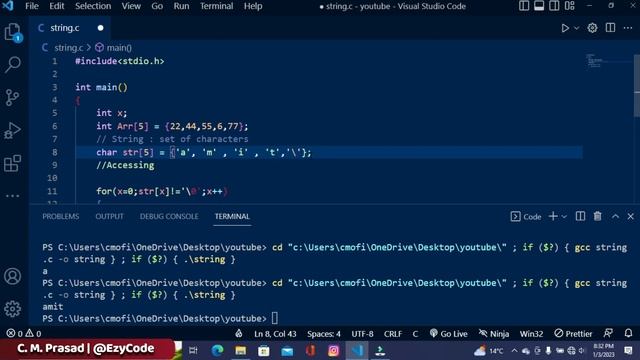The height and width of the screenshot is (360, 640).
Task: Open the Manage gear in activity bar
Action: [x=13, y=309]
